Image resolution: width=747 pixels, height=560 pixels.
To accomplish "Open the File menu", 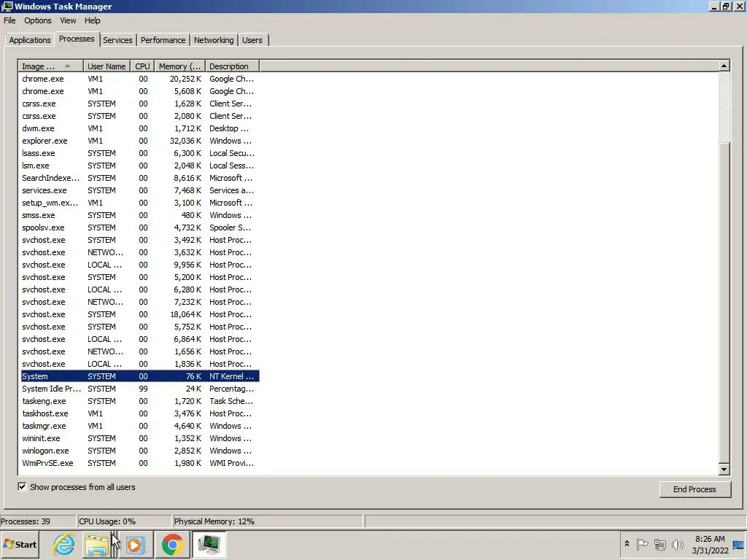I will [x=9, y=20].
